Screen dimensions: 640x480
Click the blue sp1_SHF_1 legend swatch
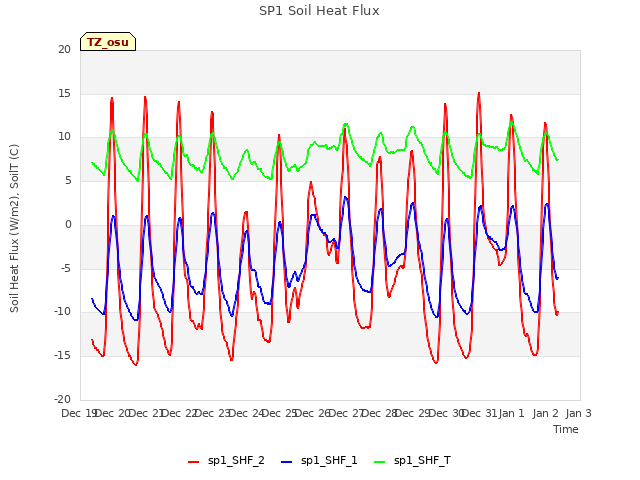[287, 462]
